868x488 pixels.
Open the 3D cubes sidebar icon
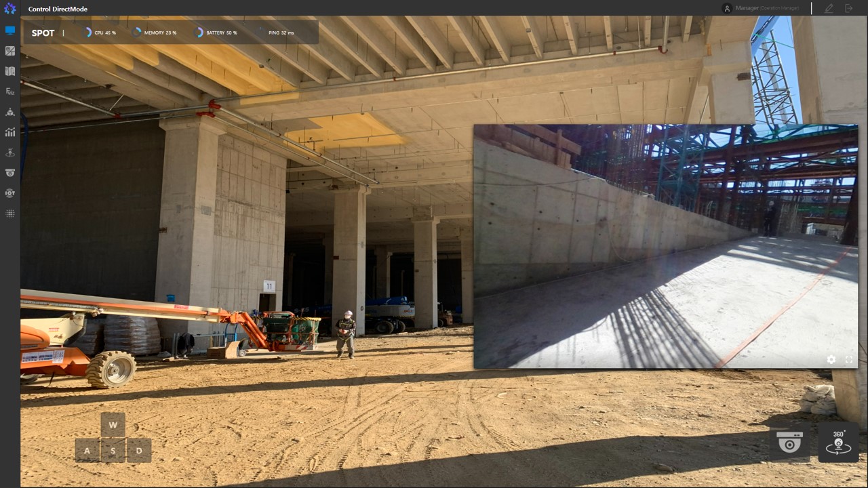click(9, 112)
